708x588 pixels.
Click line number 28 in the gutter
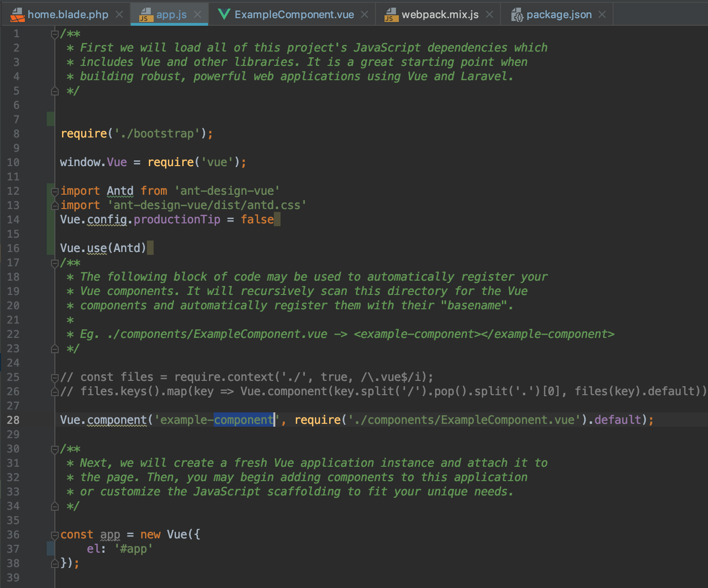[x=13, y=420]
